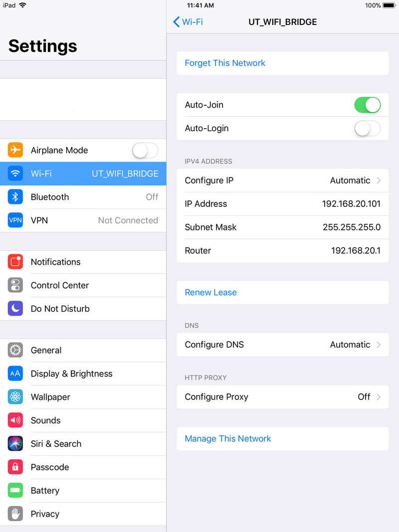Screen dimensions: 399x532
Task: Open the Configure IP options
Action: [282, 180]
